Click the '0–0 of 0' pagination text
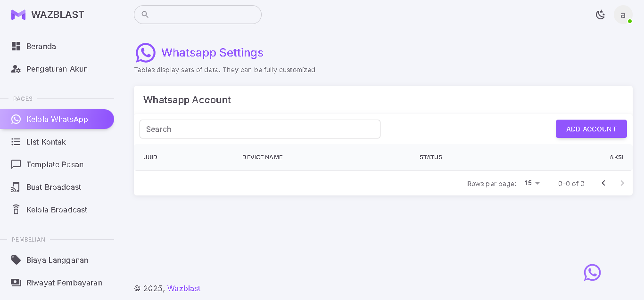 click(x=571, y=184)
